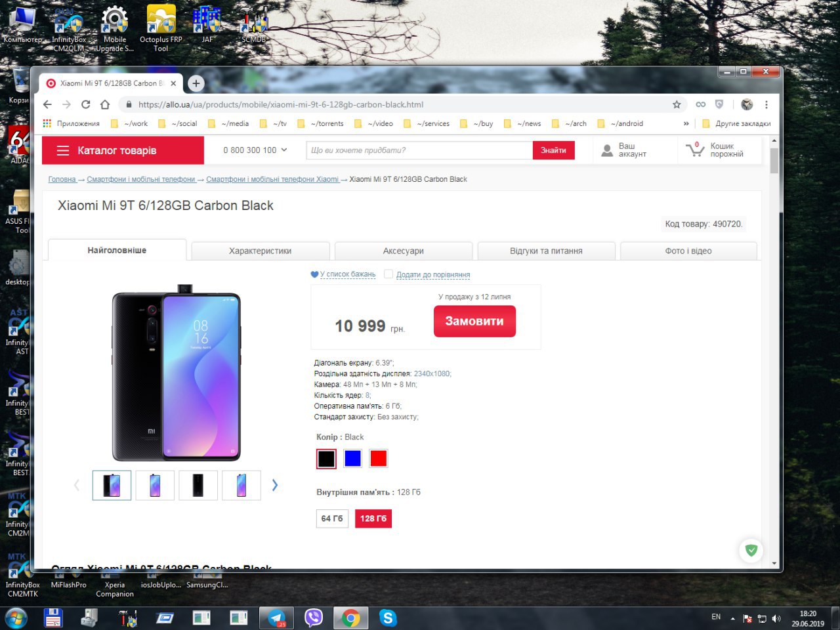The height and width of the screenshot is (630, 840).
Task: Select the first phone thumbnail image
Action: (112, 485)
